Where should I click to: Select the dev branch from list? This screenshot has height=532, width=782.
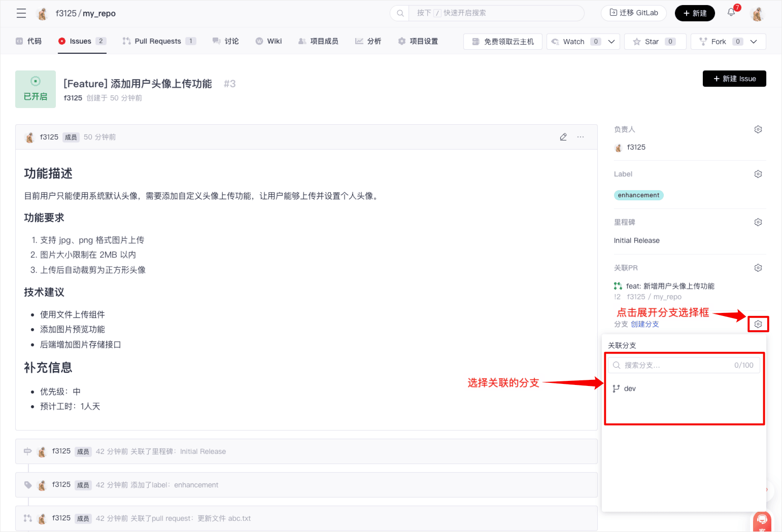tap(630, 388)
